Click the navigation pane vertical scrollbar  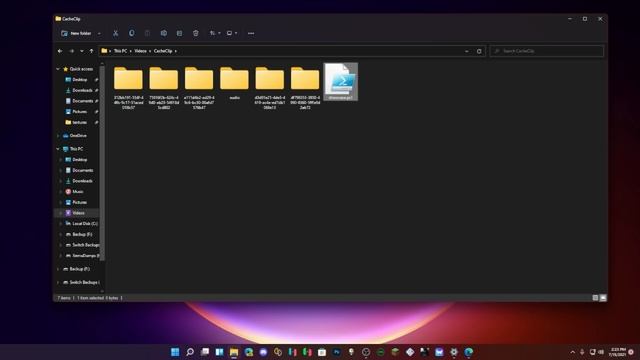pyautogui.click(x=102, y=163)
